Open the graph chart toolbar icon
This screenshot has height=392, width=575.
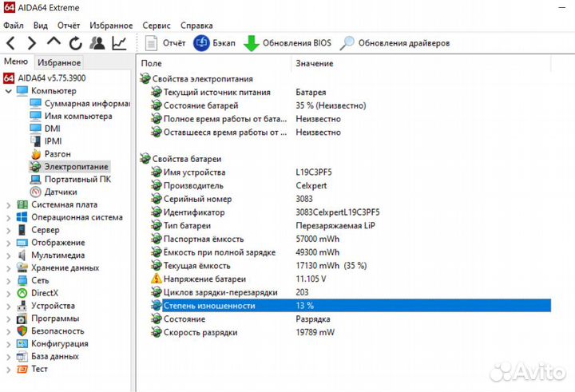point(119,43)
